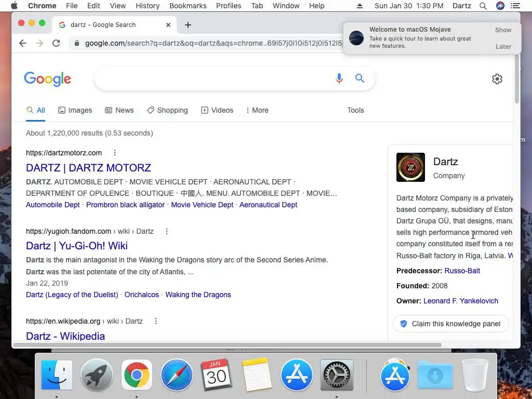Click Claim this knowledge panel button
Screen dimensions: 532x399
(451, 324)
